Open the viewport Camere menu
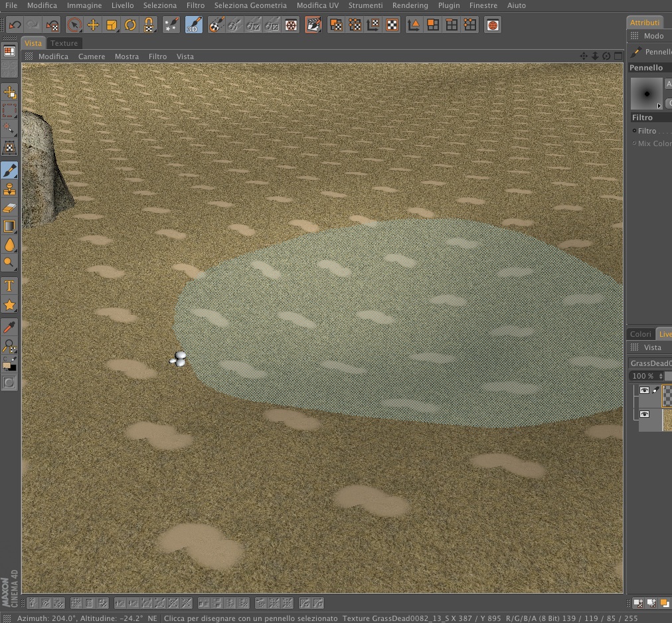 click(91, 56)
